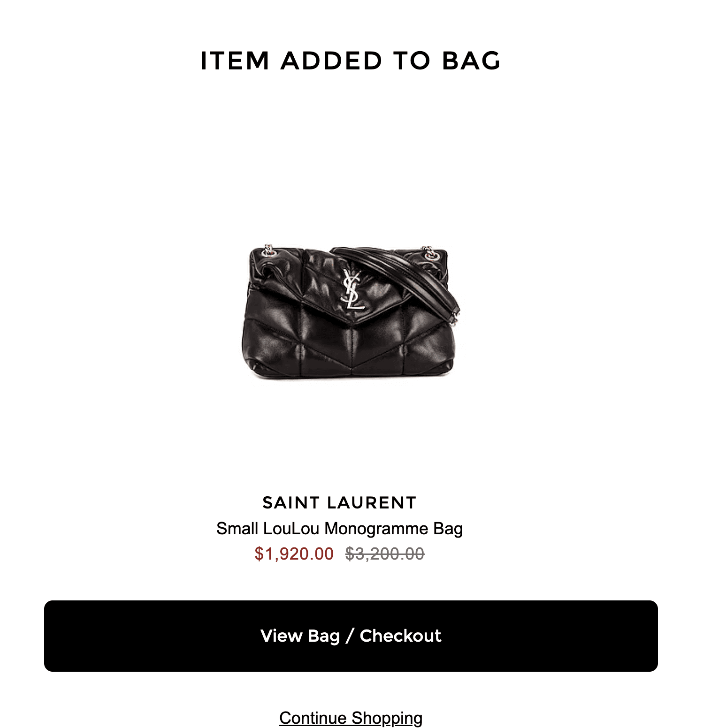Select the SAINT LAURENT brand name
Viewport: 703px width, 728px height.
[x=339, y=502]
